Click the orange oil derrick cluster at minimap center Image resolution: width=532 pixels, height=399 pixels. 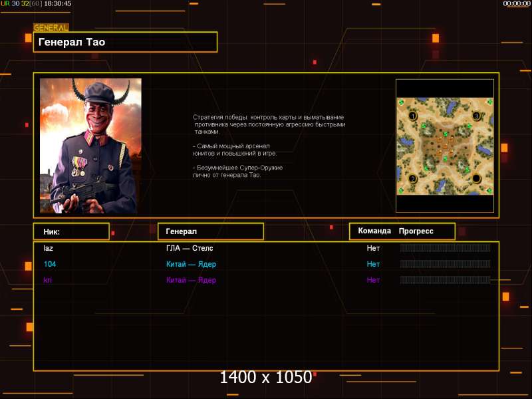445,146
